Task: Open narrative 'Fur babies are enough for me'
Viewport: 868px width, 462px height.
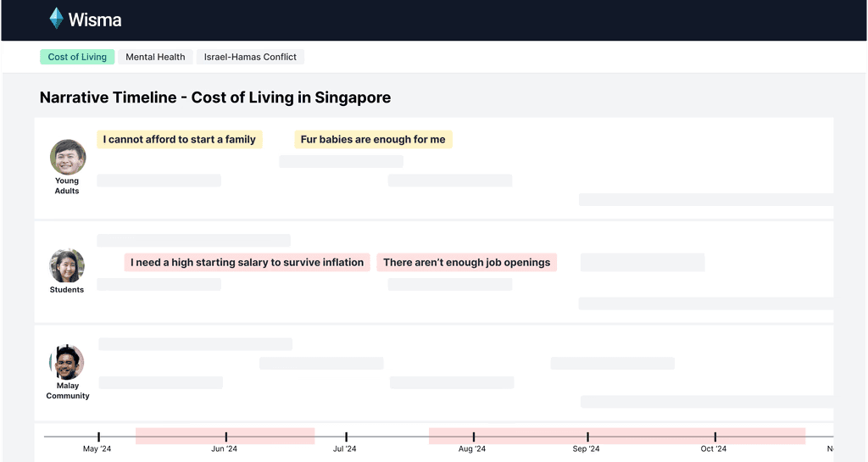Action: click(x=373, y=139)
